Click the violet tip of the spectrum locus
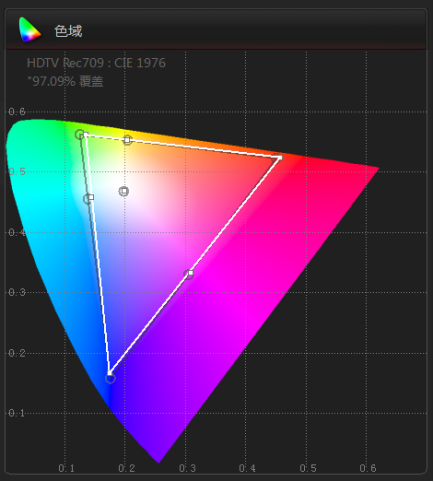 click(x=158, y=460)
